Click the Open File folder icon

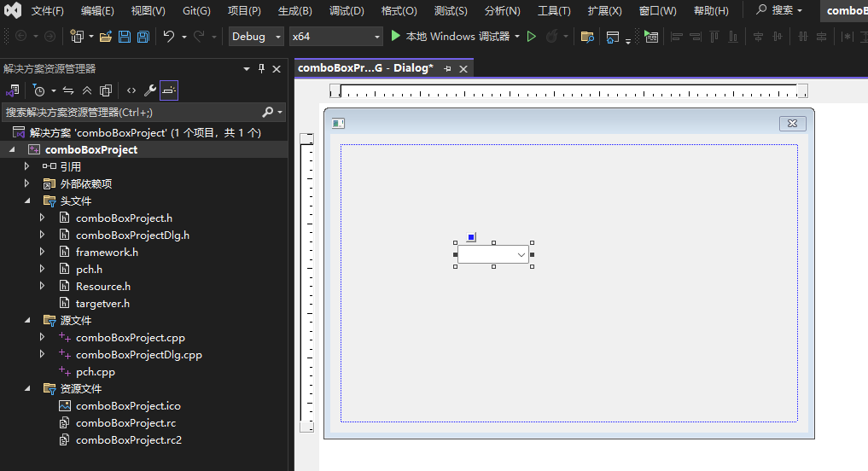[x=106, y=37]
